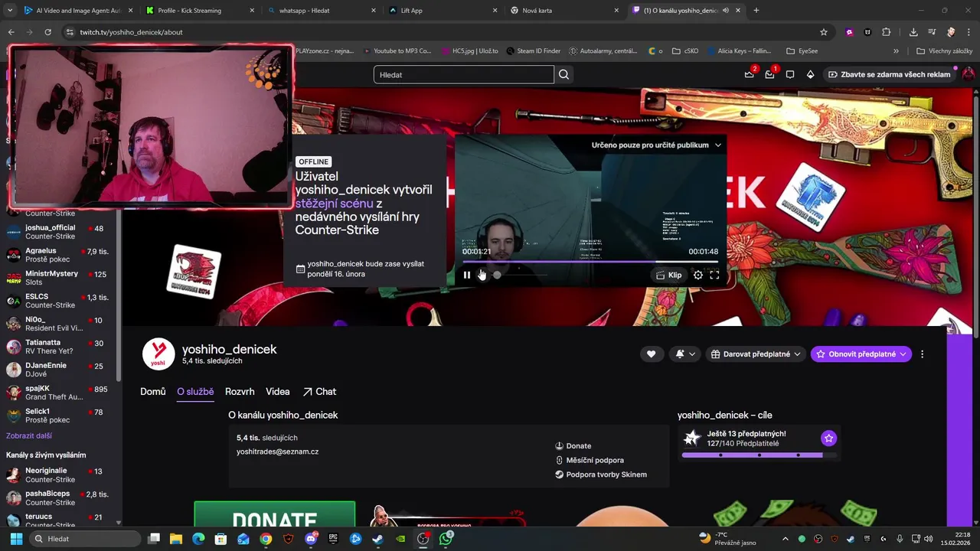Open Chrome three-dot menu
The width and height of the screenshot is (980, 551).
coord(969,32)
